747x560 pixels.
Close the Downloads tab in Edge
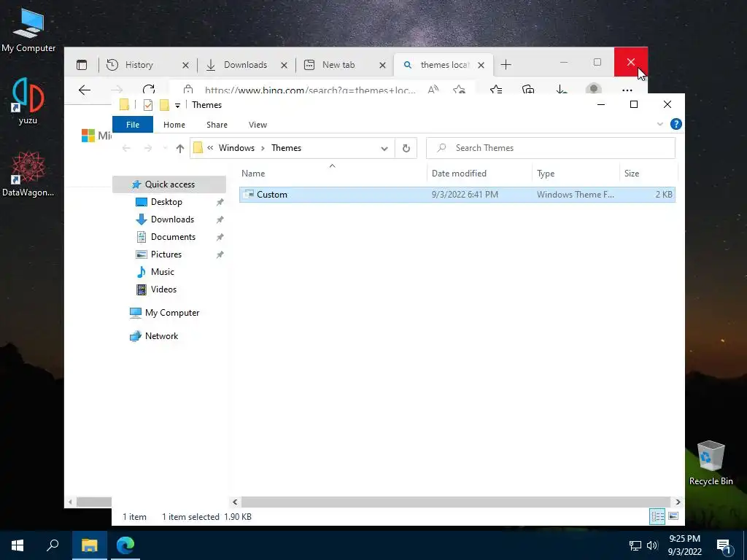pos(284,65)
